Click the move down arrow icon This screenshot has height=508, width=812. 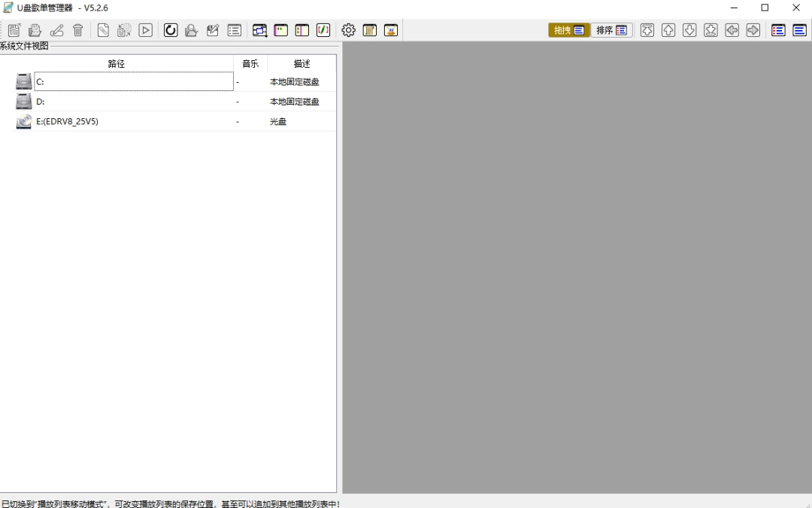tap(689, 30)
